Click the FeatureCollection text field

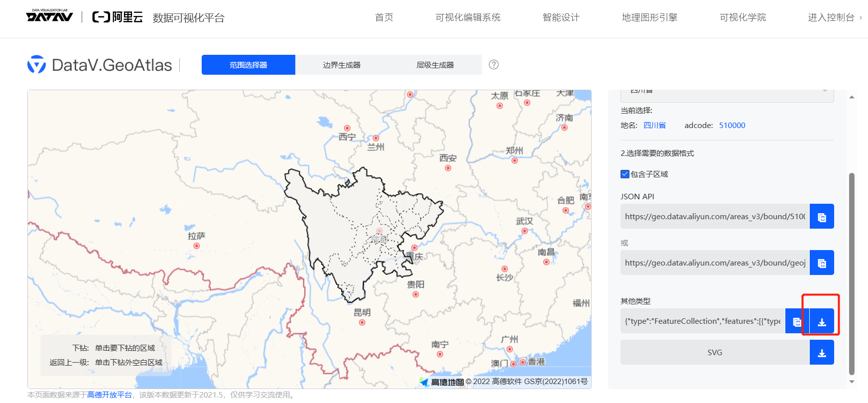coord(703,321)
